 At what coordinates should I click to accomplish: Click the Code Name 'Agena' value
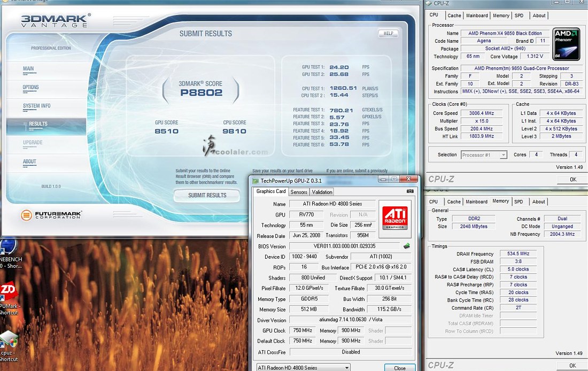tap(484, 41)
